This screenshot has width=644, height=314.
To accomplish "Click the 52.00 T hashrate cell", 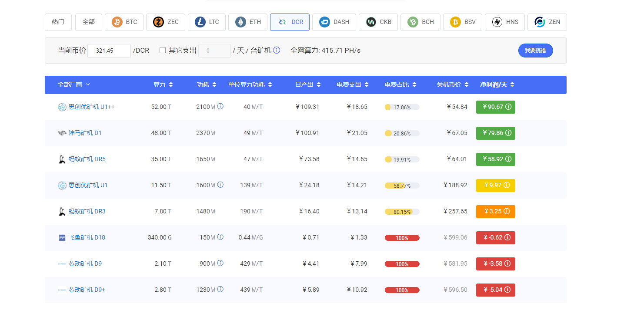I will [x=161, y=107].
